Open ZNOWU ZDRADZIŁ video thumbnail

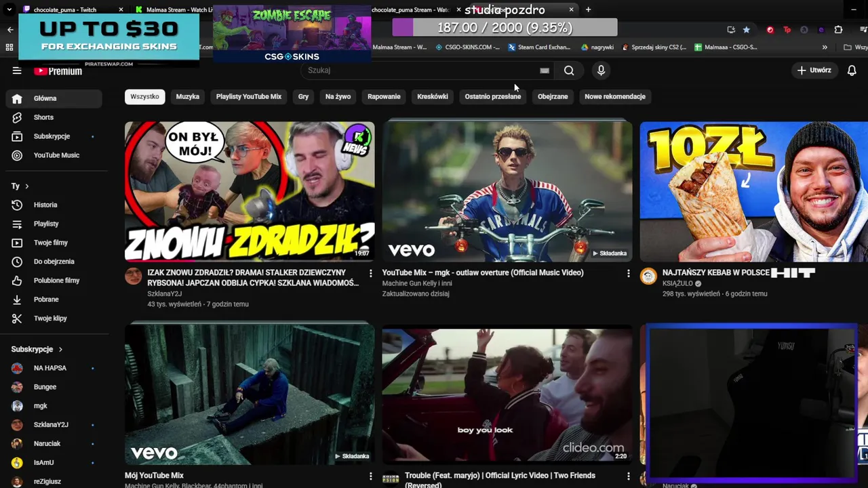pyautogui.click(x=250, y=192)
